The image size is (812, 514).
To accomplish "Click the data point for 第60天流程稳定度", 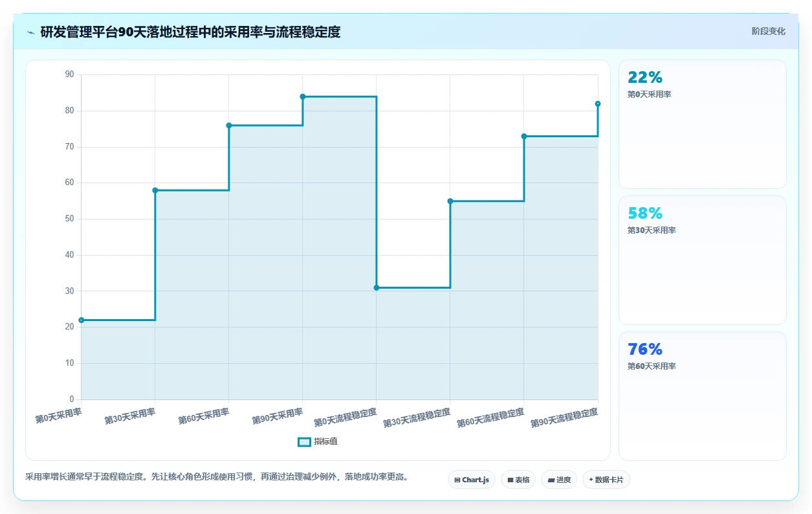I will [524, 136].
